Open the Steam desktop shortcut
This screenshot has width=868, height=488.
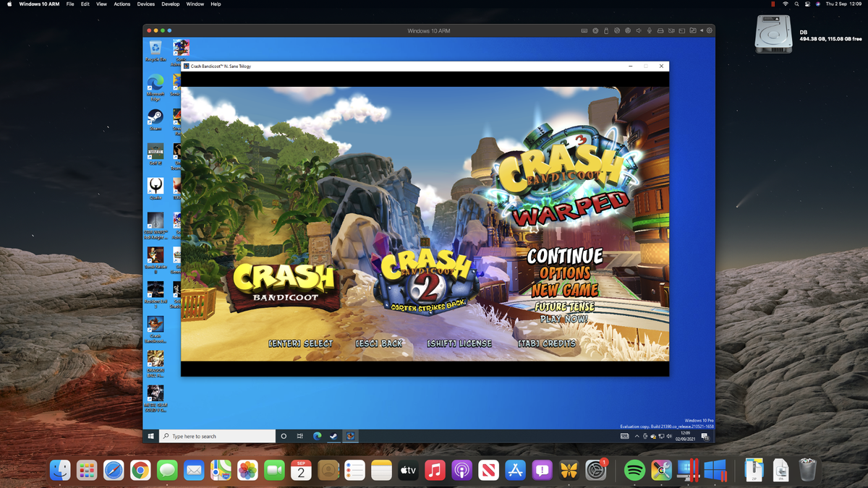tap(156, 119)
